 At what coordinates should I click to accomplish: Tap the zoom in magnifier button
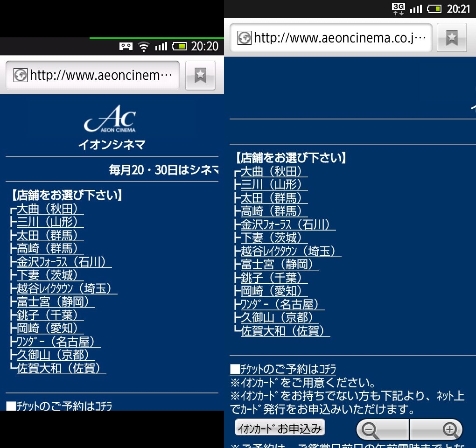tap(436, 430)
